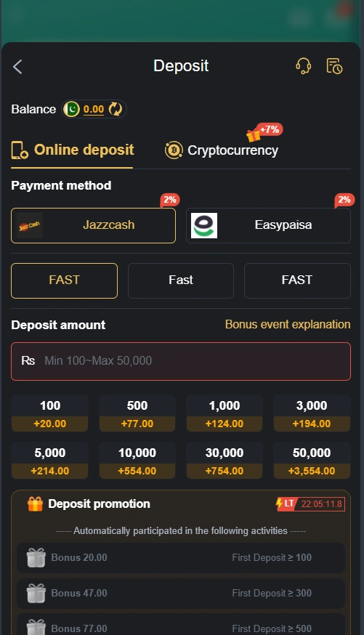Viewport: 364px width, 635px height.
Task: Select the Online deposit tab
Action: [73, 150]
